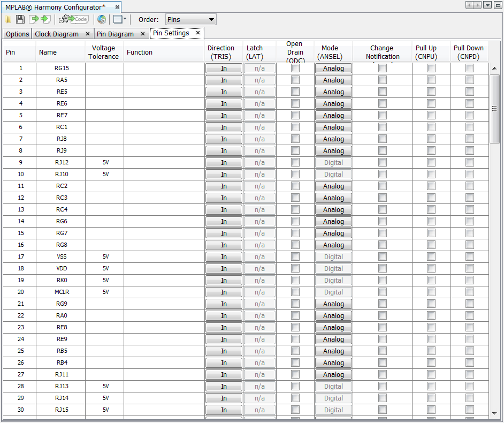The width and height of the screenshot is (504, 423).
Task: Enable Change Notification for pin 6 RC1
Action: (382, 127)
